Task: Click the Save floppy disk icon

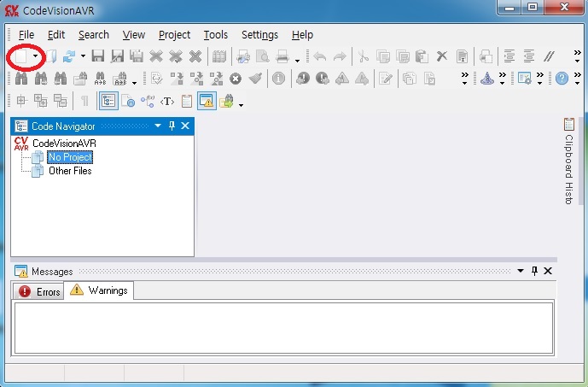Action: pyautogui.click(x=97, y=56)
